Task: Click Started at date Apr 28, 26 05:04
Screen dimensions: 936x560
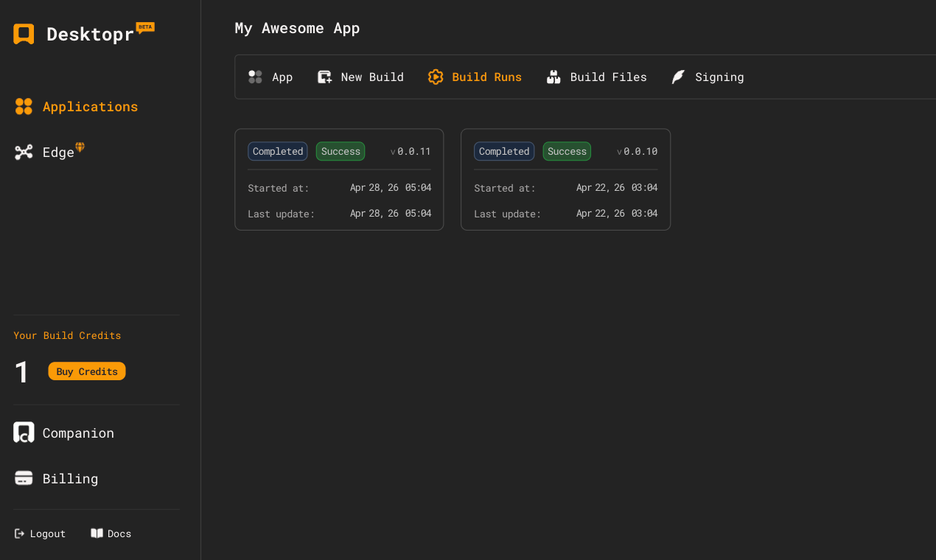Action: click(391, 188)
